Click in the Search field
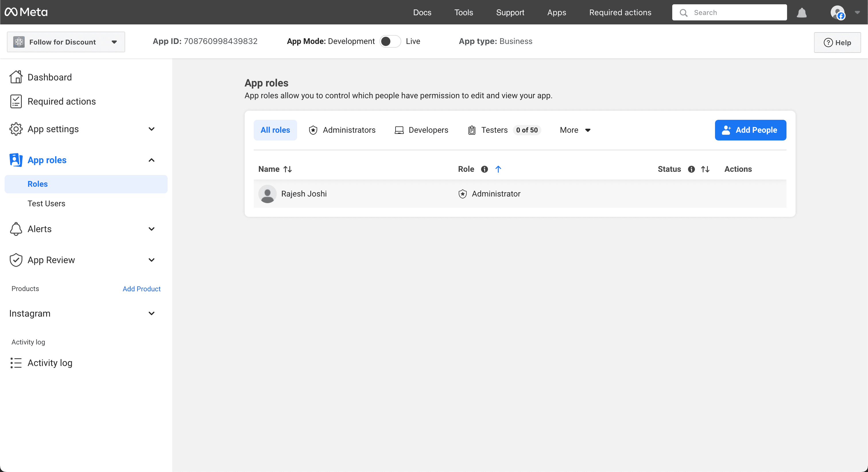This screenshot has width=868, height=472. (729, 12)
